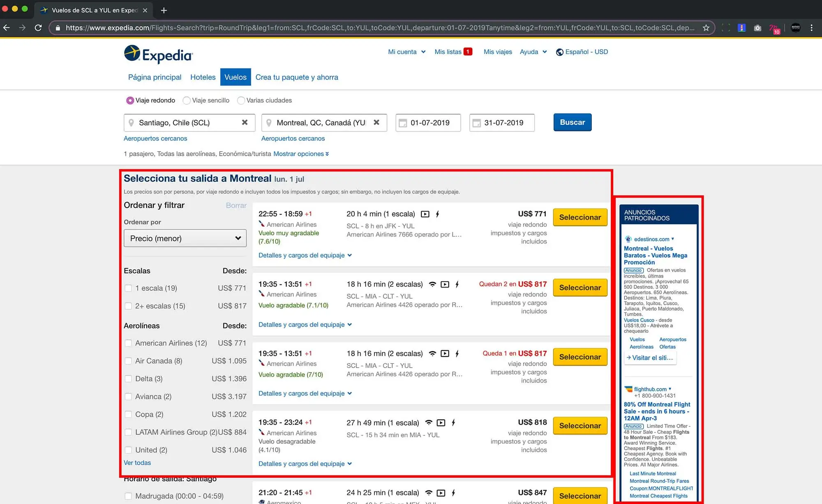Clear Montreal destination field with X
The width and height of the screenshot is (822, 504).
[x=376, y=122]
